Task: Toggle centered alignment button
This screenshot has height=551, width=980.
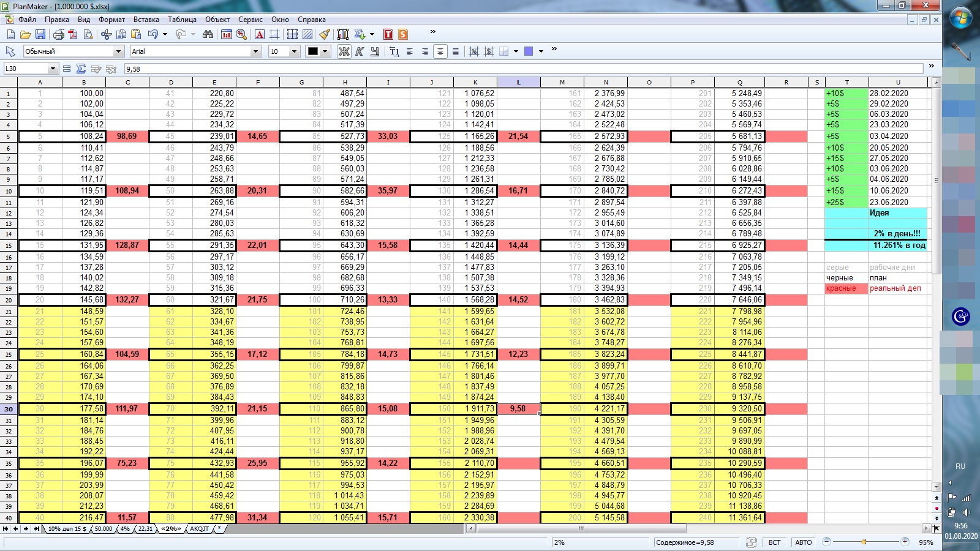Action: pyautogui.click(x=440, y=51)
